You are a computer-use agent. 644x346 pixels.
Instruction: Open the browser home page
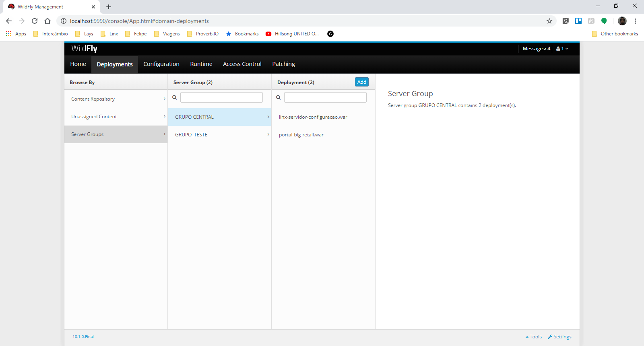47,21
